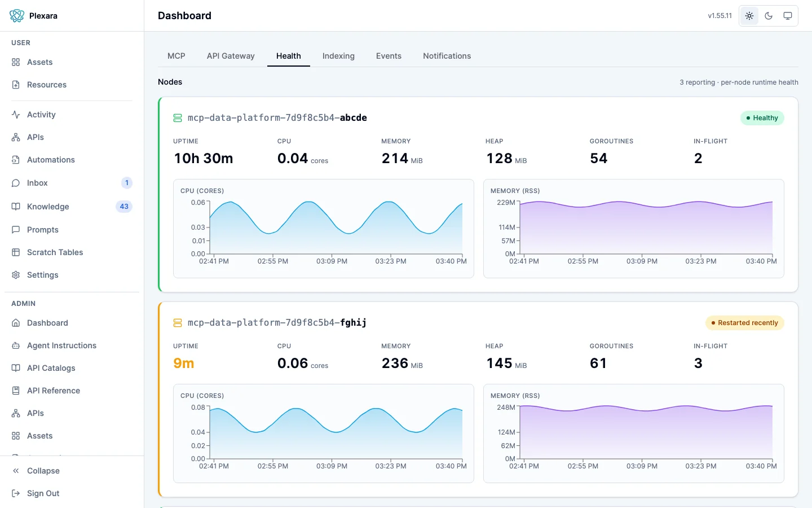Open APIs under USER section
The height and width of the screenshot is (508, 812).
(72, 137)
